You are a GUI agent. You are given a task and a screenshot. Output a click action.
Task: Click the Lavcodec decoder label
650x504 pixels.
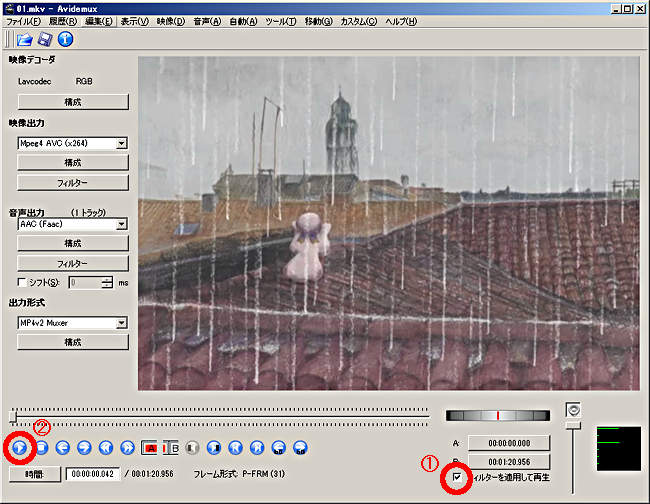(34, 82)
